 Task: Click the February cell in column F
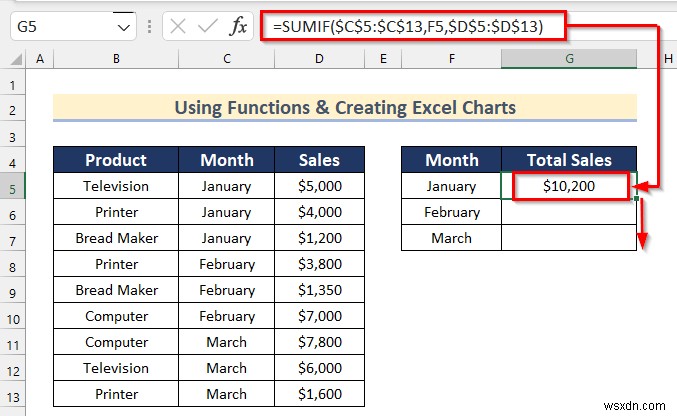451,212
